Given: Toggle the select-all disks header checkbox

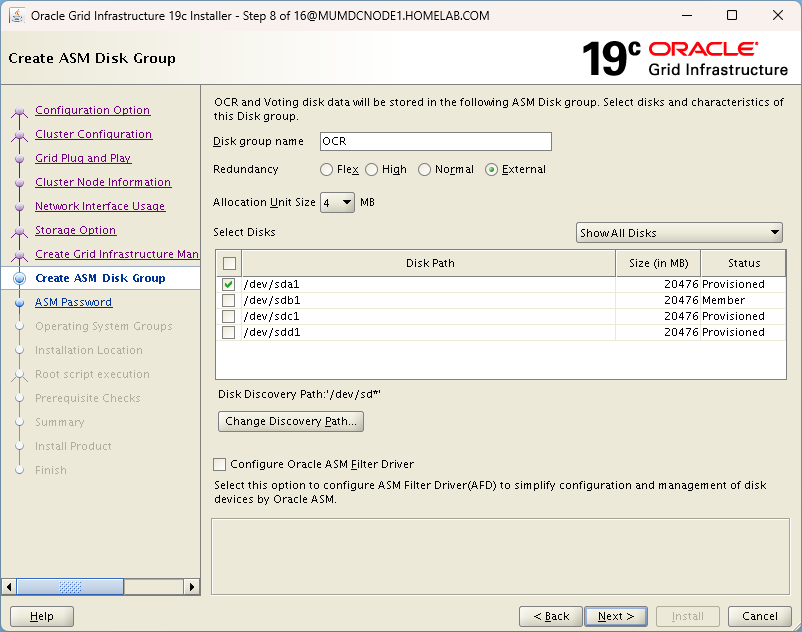Looking at the screenshot, I should coord(229,263).
